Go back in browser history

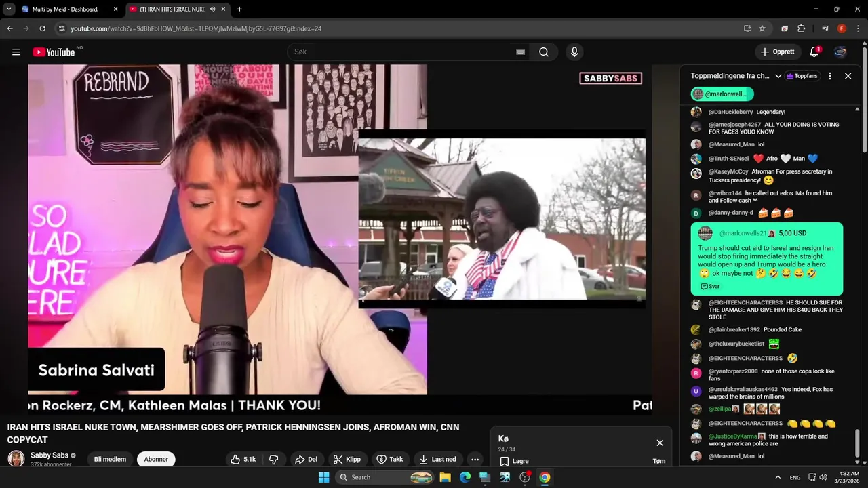pyautogui.click(x=9, y=28)
